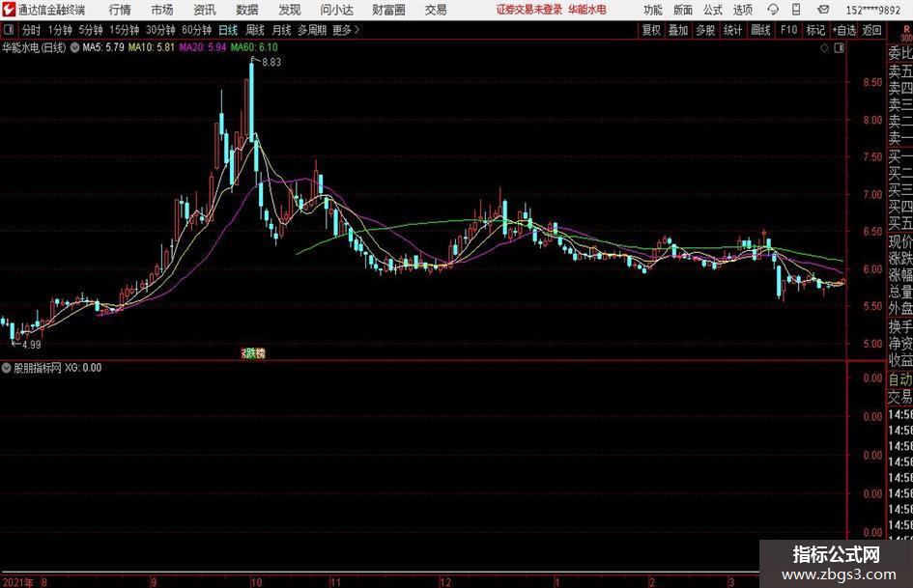Select the 多周期 multi-period tab

point(312,30)
